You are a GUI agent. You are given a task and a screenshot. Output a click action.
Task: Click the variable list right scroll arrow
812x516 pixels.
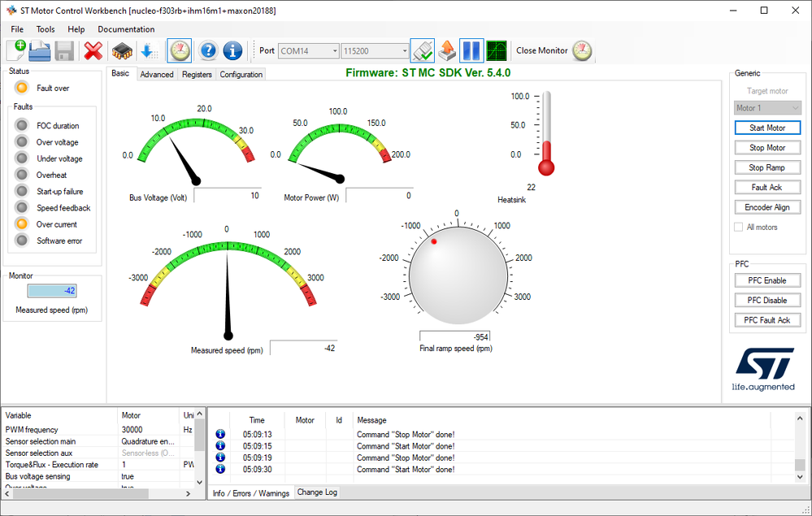tap(188, 494)
